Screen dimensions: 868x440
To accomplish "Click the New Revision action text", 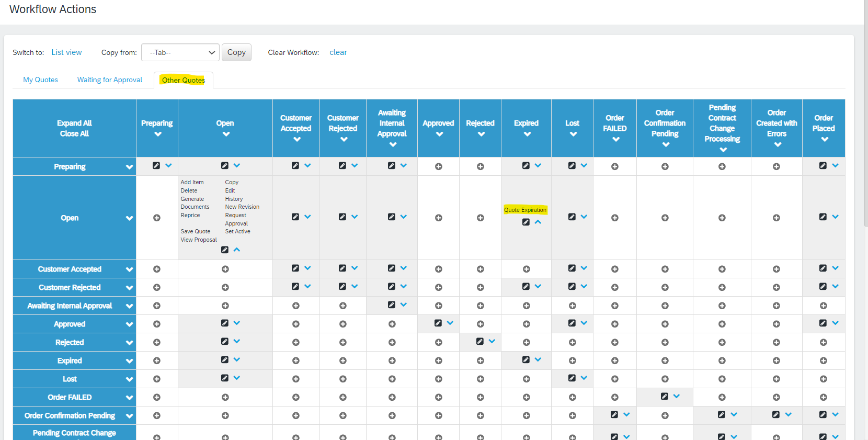I will (242, 207).
